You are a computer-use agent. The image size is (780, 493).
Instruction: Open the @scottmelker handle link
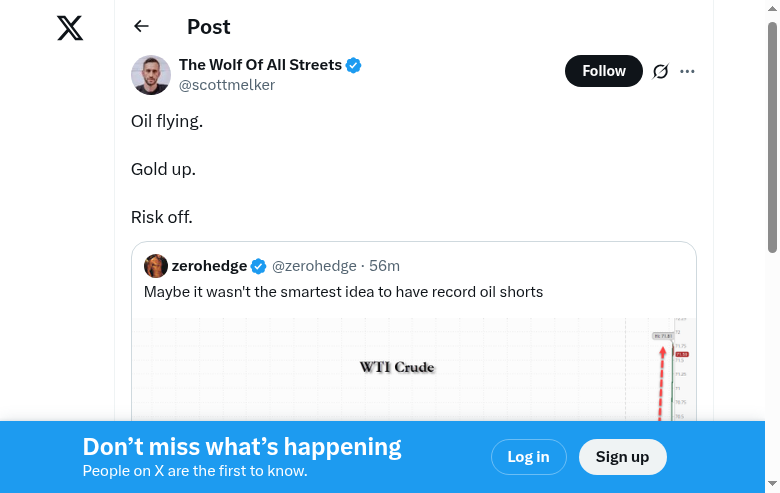227,85
